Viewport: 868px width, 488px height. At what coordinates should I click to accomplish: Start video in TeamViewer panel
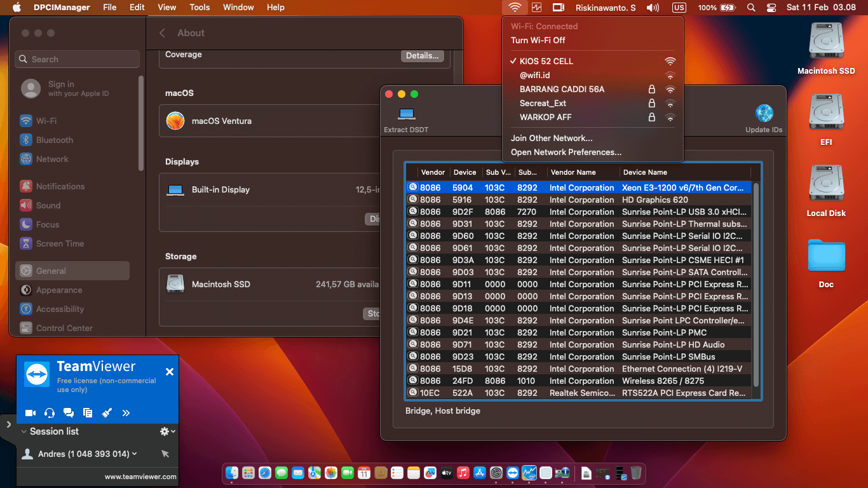click(30, 413)
